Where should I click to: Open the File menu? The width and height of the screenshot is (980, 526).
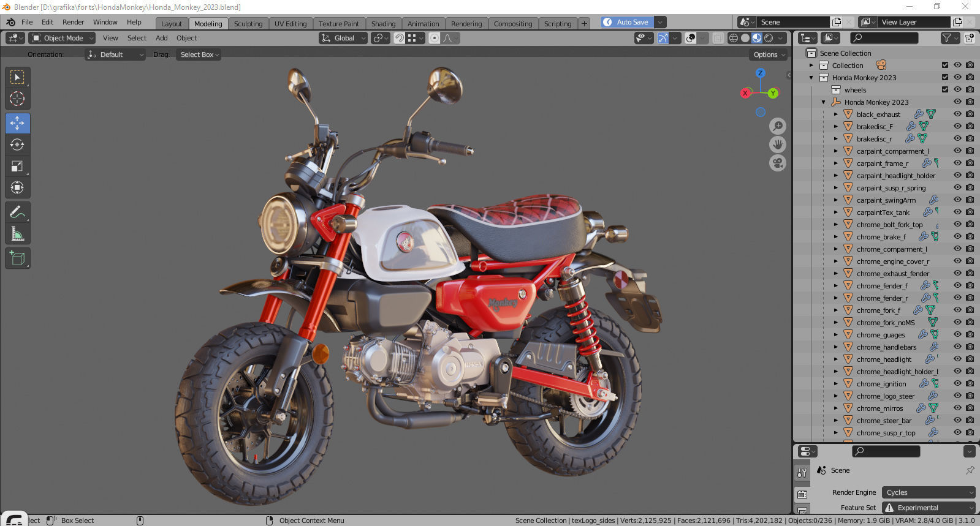[27, 22]
